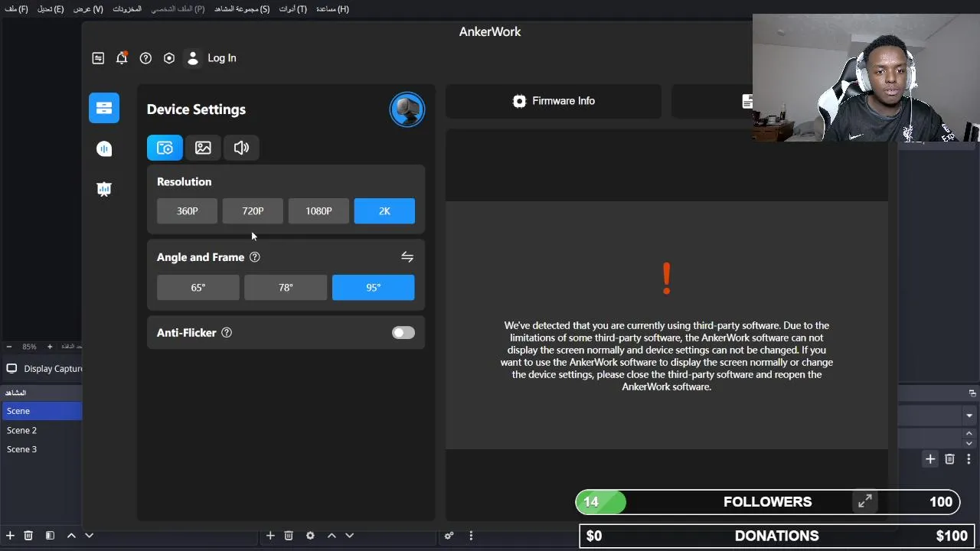Switch to the camera settings tab

point(165,148)
